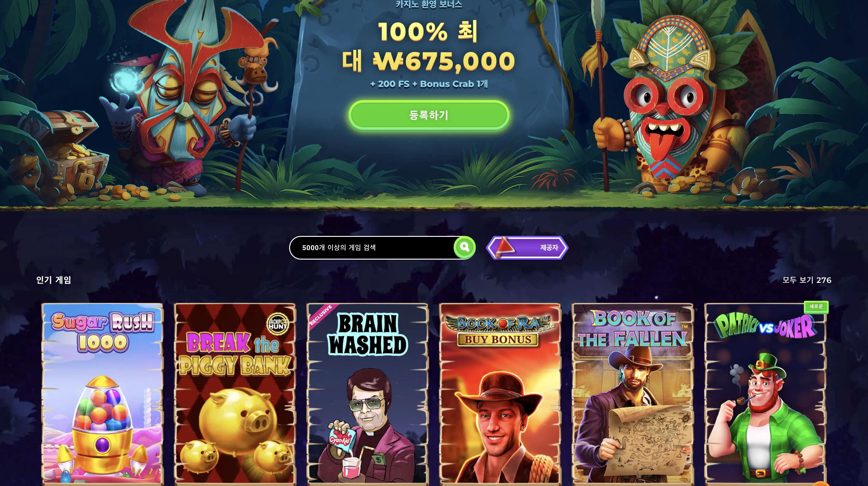The image size is (868, 486).
Task: Open the Sugar Rush 1000 game tile
Action: click(x=102, y=394)
